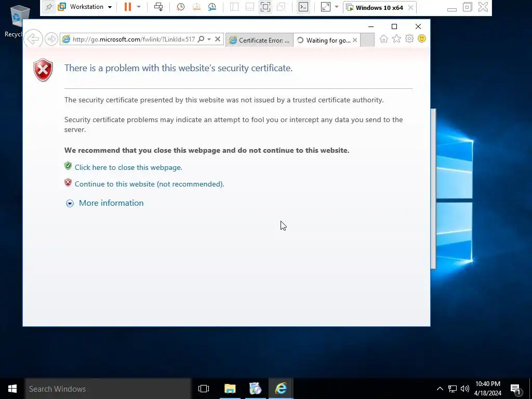This screenshot has height=399, width=532.
Task: Pin the VMware toolbar with the pushpin icon
Action: [x=49, y=7]
